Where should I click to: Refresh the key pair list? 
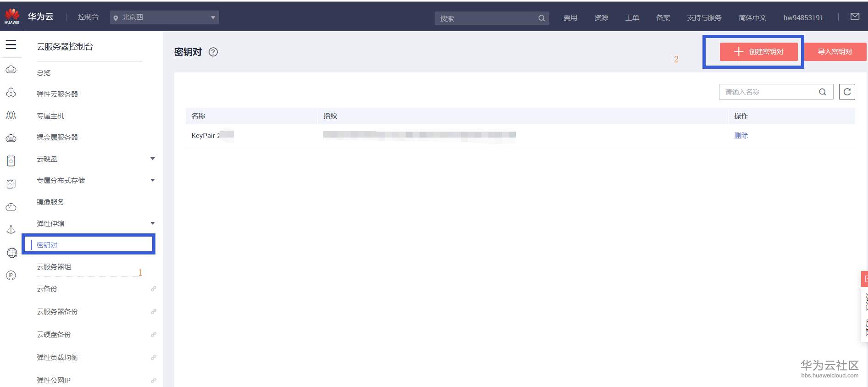(x=847, y=92)
